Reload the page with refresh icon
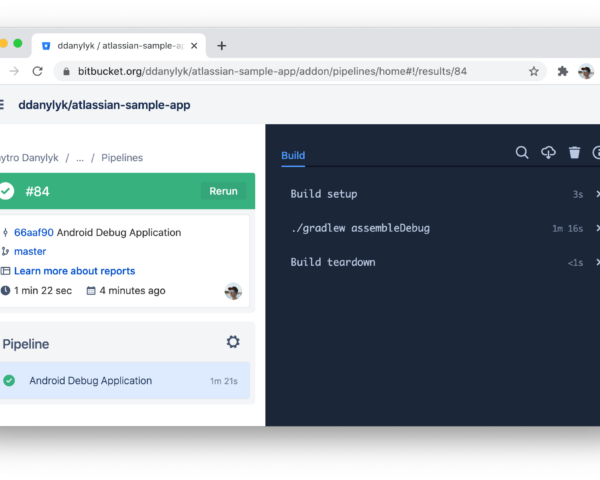600x480 pixels. (x=38, y=72)
